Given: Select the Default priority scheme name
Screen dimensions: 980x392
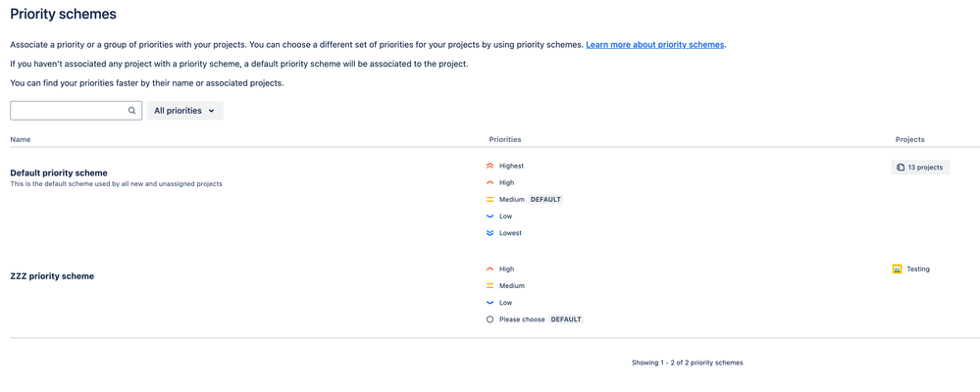Looking at the screenshot, I should tap(59, 172).
